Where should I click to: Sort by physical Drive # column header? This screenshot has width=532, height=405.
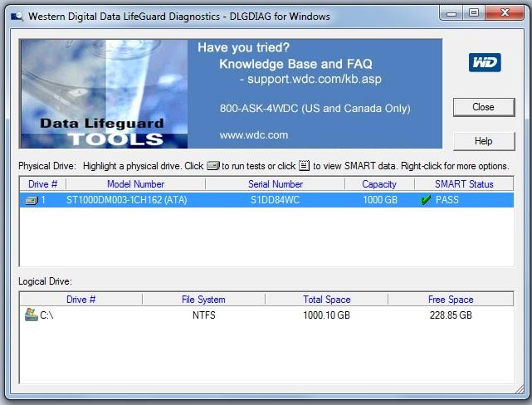(43, 184)
